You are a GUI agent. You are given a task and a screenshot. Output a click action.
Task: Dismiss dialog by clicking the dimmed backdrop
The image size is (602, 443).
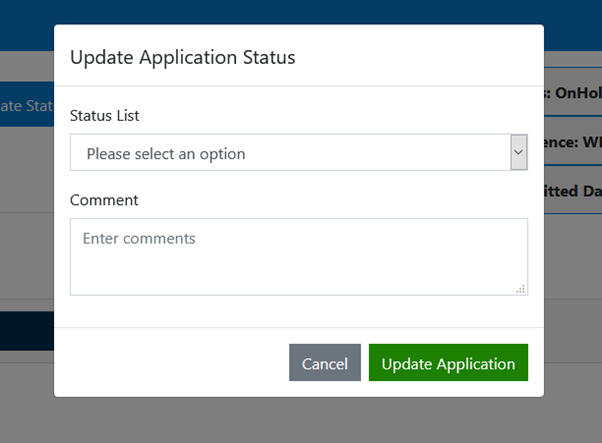click(300, 420)
